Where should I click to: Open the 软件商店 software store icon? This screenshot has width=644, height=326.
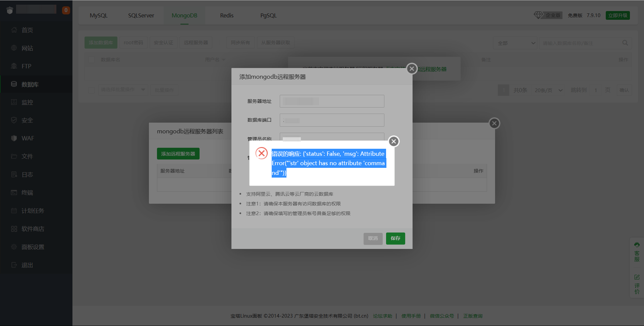coord(14,229)
